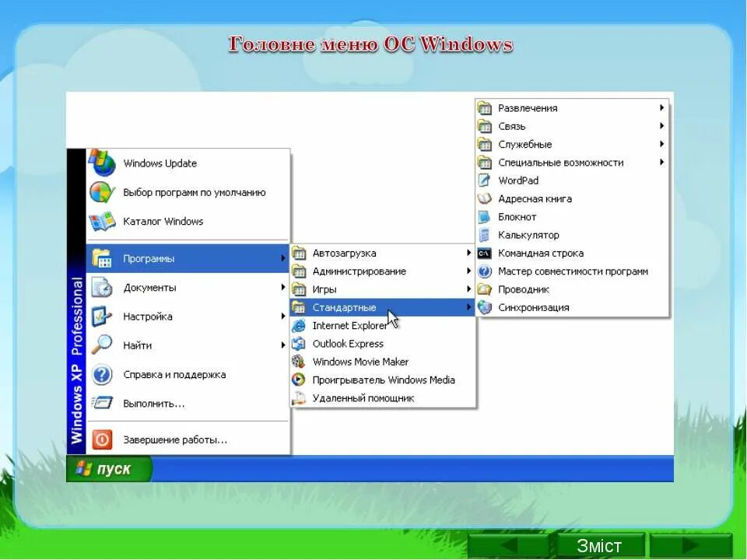Click the Проводник folder icon
Viewport: 747px width, 560px height.
coord(485,289)
